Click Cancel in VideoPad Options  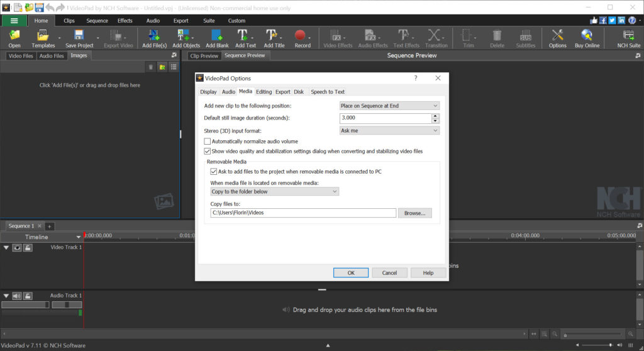(x=389, y=272)
